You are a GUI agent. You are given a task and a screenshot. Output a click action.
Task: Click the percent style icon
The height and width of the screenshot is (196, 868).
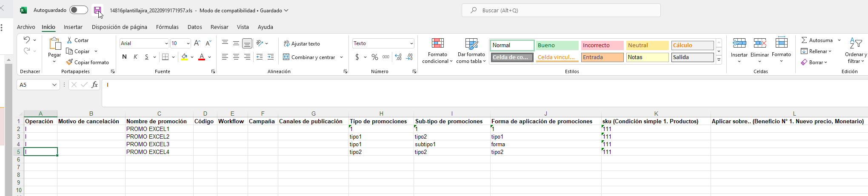[374, 57]
